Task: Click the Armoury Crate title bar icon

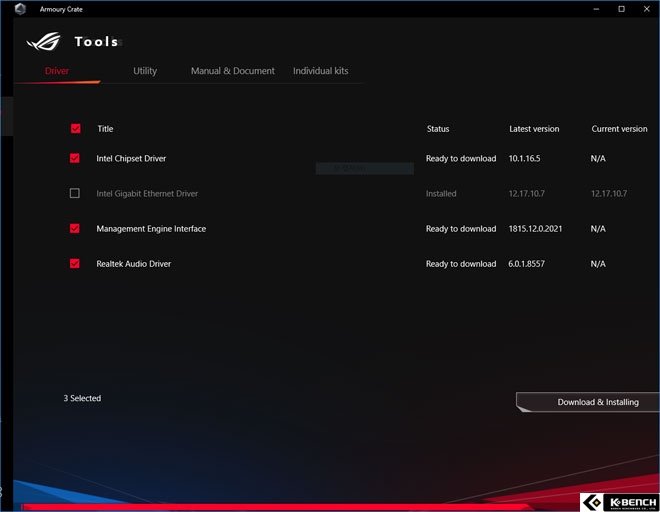Action: tap(20, 9)
